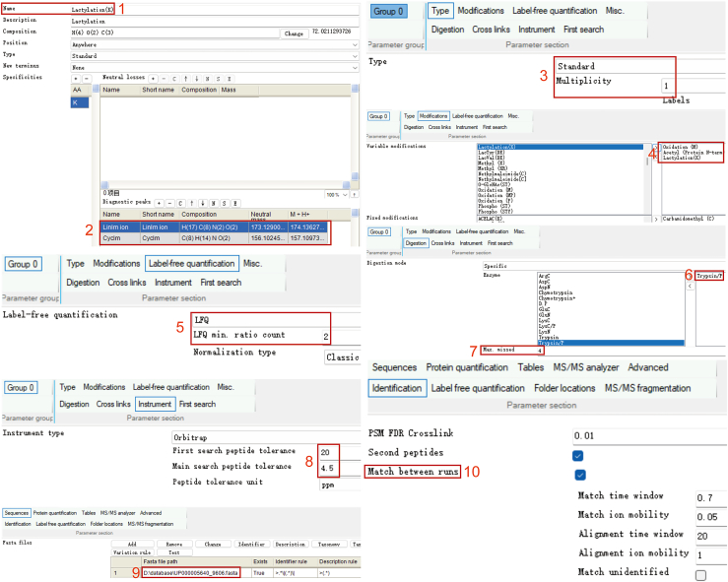728x582 pixels.
Task: Add a diagnostic peak with plus icon
Action: click(159, 203)
